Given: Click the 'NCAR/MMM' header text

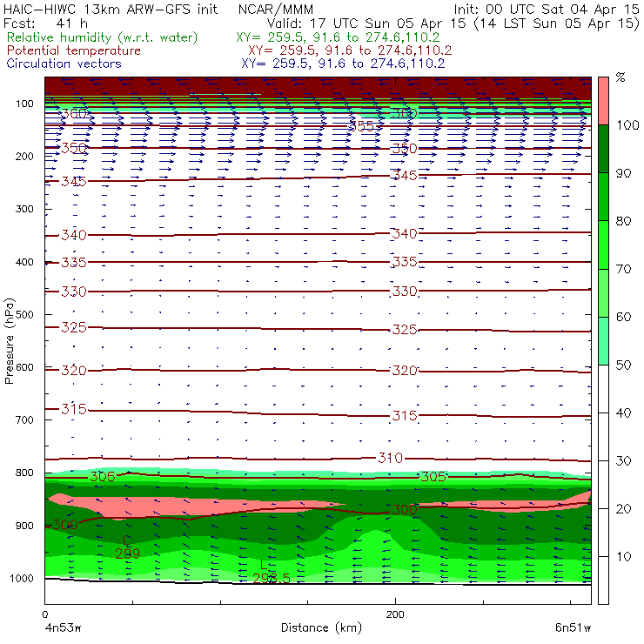Looking at the screenshot, I should coord(276,10).
